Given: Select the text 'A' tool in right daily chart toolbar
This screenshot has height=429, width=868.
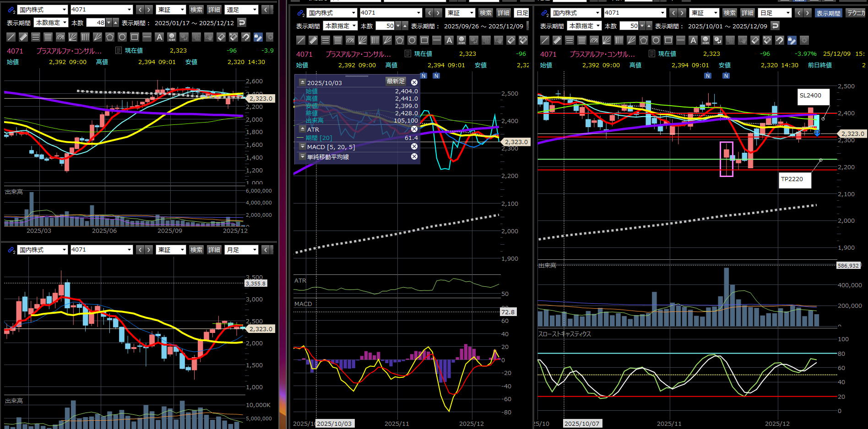Looking at the screenshot, I should 693,40.
